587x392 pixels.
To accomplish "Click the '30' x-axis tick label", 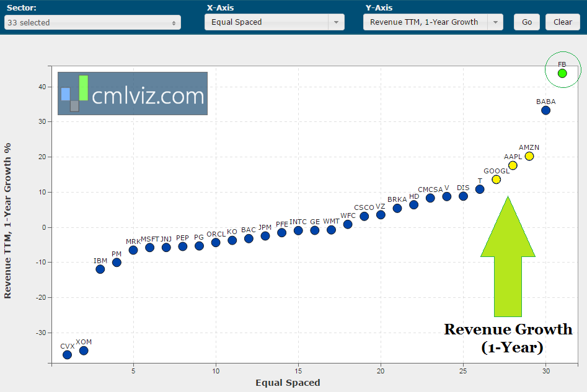I will 546,371.
